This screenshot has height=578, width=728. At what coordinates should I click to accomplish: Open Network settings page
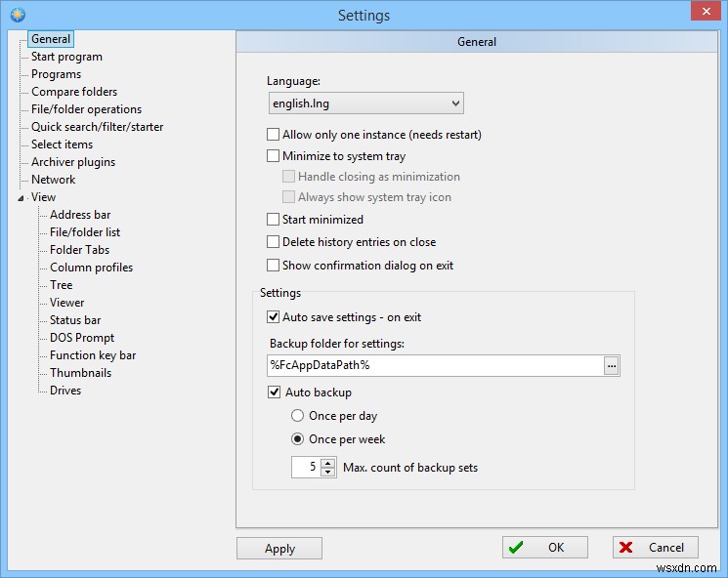point(54,180)
